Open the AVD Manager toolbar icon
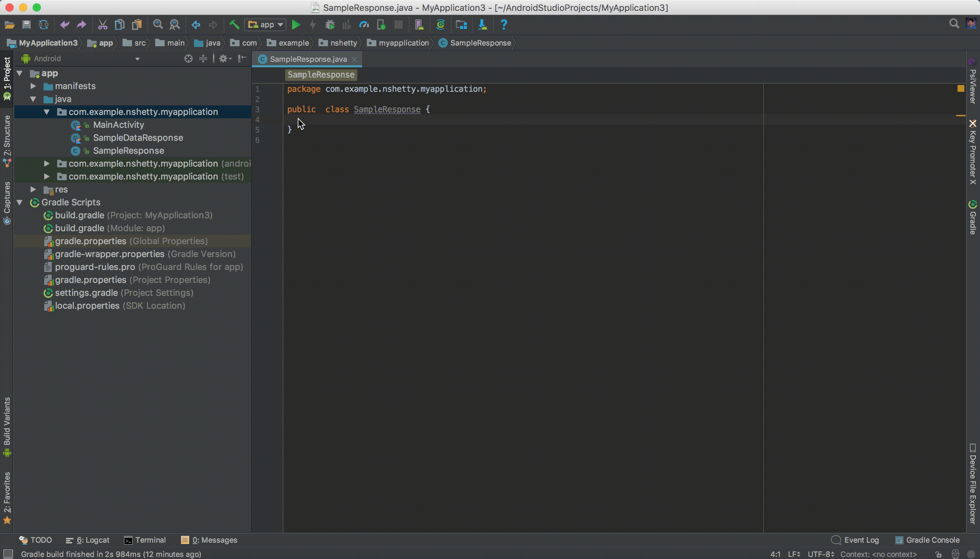This screenshot has height=559, width=980. coord(419,25)
